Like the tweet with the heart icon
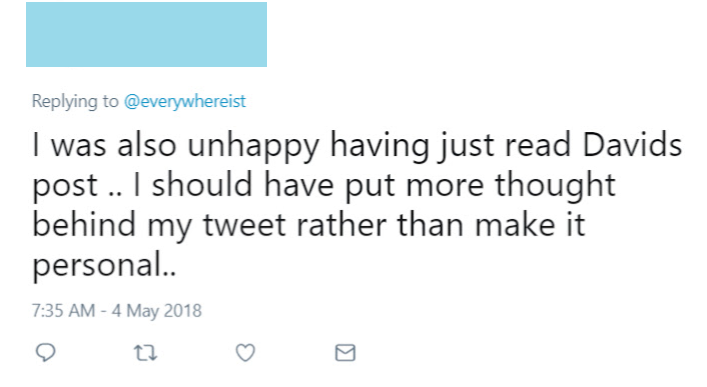The width and height of the screenshot is (707, 387). click(245, 353)
